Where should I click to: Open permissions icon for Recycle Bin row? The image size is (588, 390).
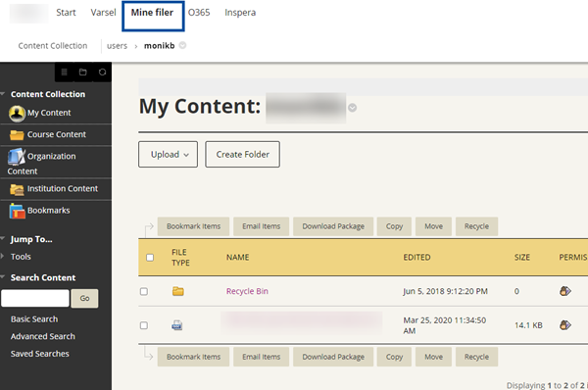click(x=565, y=291)
